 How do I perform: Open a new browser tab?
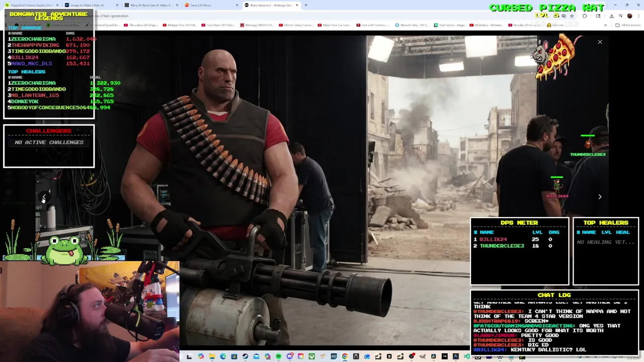click(x=306, y=5)
